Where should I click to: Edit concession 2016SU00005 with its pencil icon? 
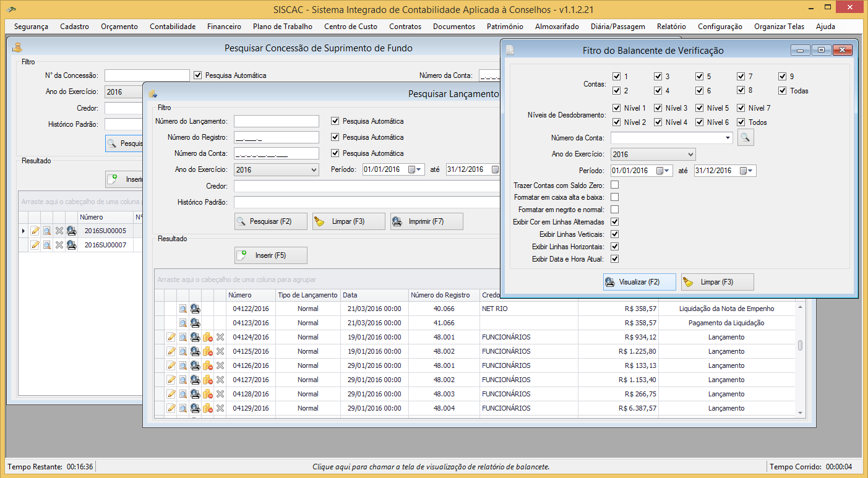35,231
